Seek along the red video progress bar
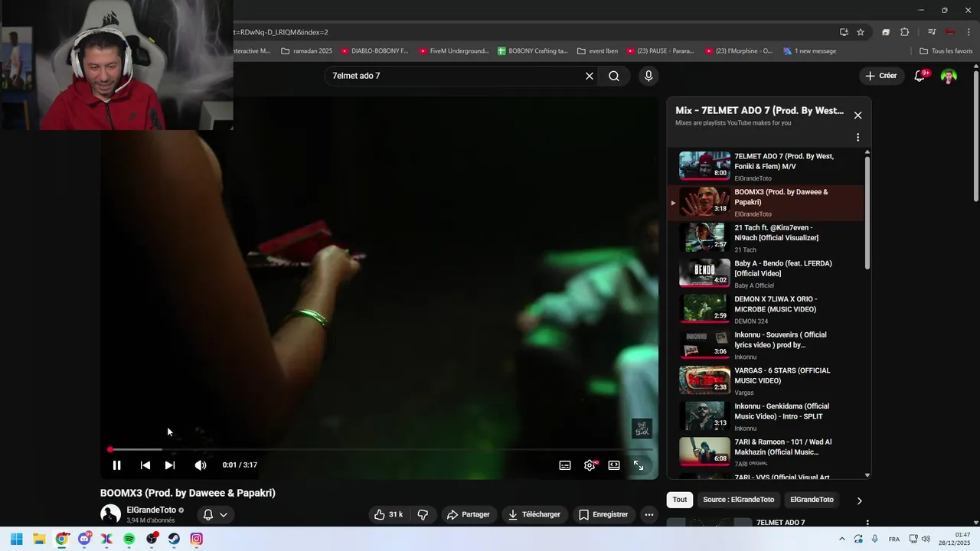This screenshot has height=551, width=980. tap(379, 450)
